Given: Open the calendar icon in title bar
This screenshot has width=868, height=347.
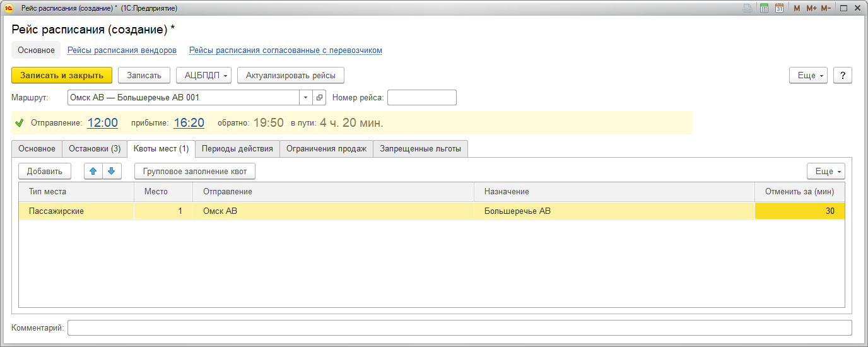Looking at the screenshot, I should 779,8.
